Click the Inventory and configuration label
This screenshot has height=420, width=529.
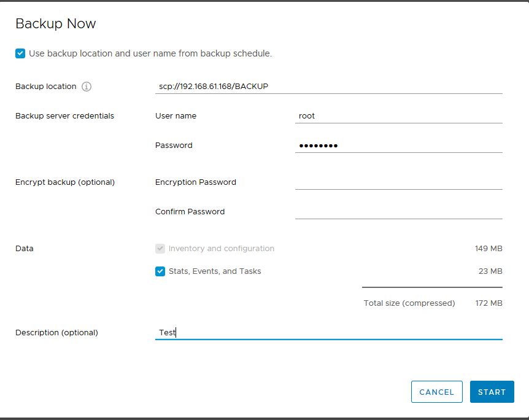point(222,249)
